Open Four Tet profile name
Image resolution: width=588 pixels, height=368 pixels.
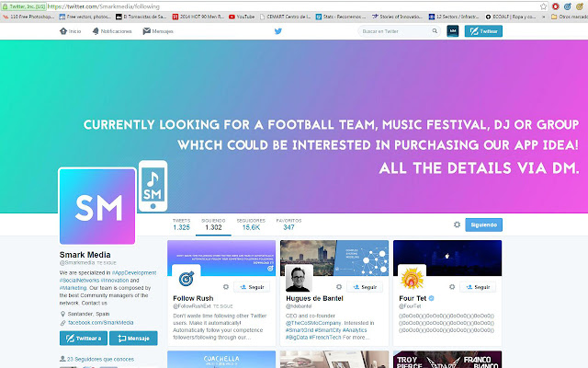[413, 298]
